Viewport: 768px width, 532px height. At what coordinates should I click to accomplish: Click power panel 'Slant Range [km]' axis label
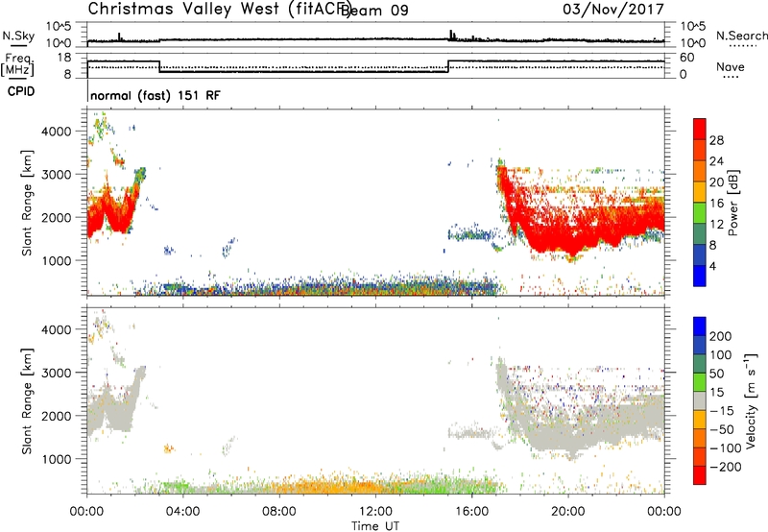point(27,203)
